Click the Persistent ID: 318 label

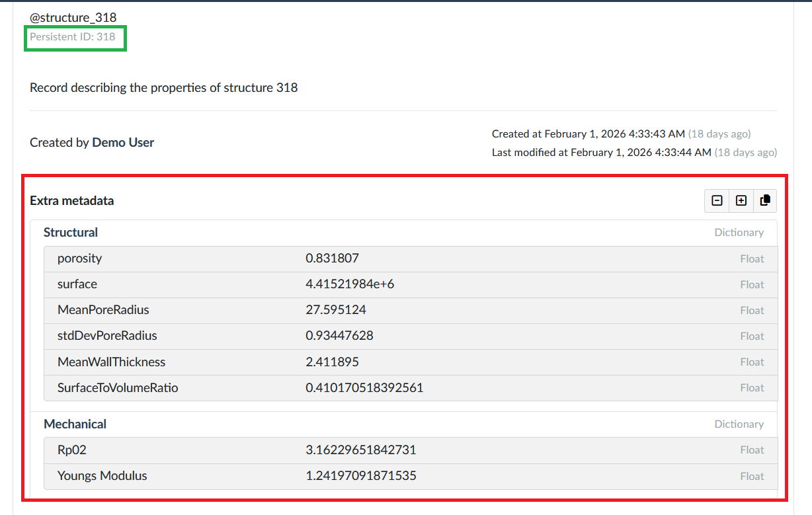click(73, 36)
